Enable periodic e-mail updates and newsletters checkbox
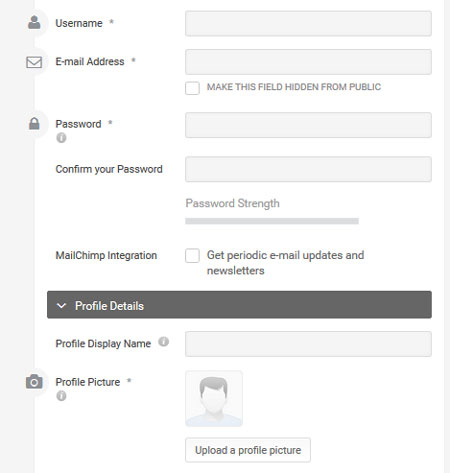Image resolution: width=450 pixels, height=473 pixels. click(x=192, y=256)
